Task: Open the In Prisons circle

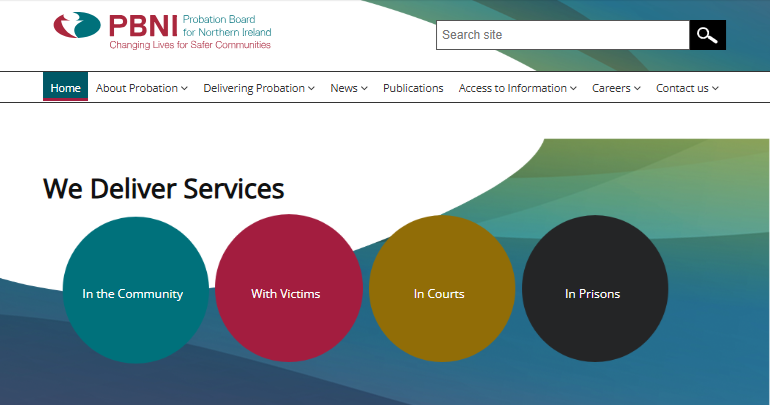Action: [595, 289]
